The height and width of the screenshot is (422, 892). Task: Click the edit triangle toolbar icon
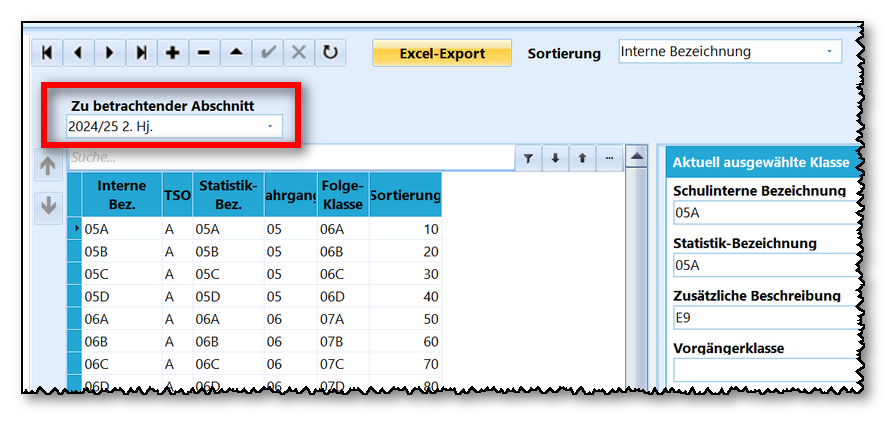(236, 52)
